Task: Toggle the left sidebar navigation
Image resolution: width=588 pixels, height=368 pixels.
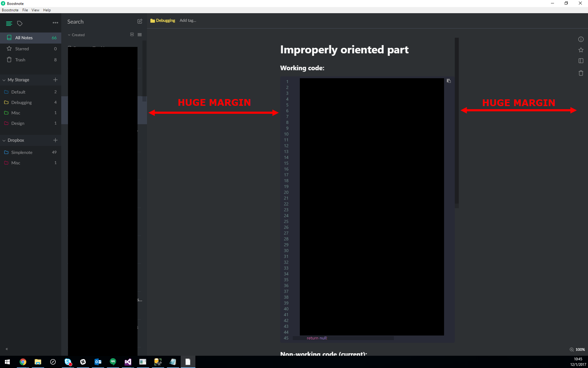Action: tap(9, 23)
